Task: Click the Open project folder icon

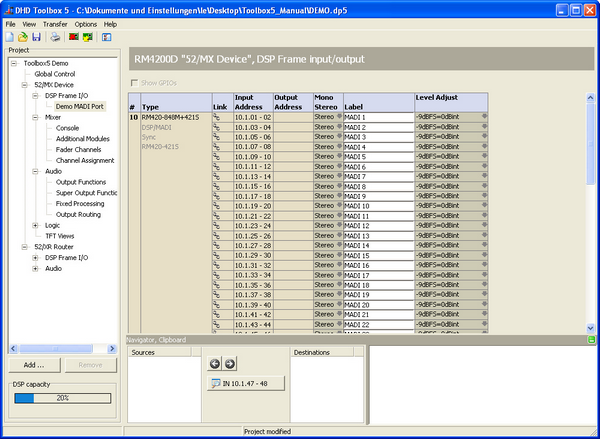Action: (22, 37)
